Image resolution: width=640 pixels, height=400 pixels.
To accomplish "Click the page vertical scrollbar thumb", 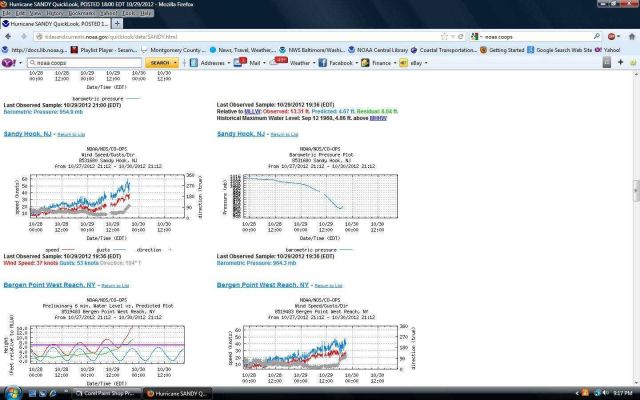I will pyautogui.click(x=636, y=191).
